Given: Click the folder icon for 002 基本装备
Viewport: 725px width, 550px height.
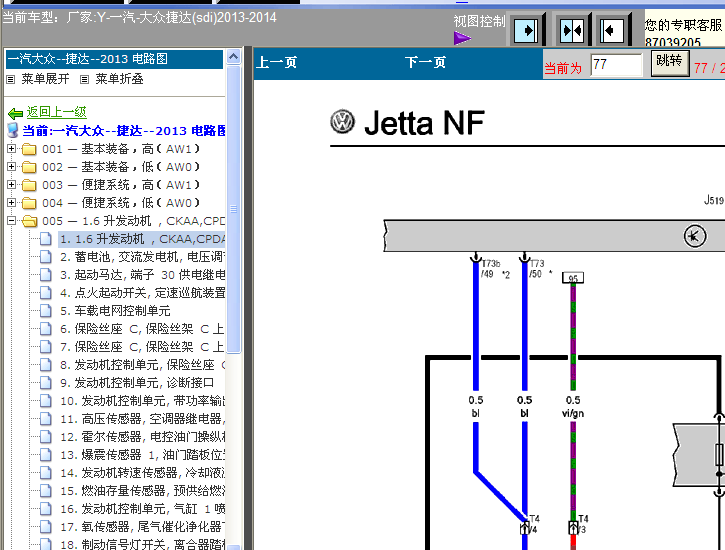Looking at the screenshot, I should 29,167.
